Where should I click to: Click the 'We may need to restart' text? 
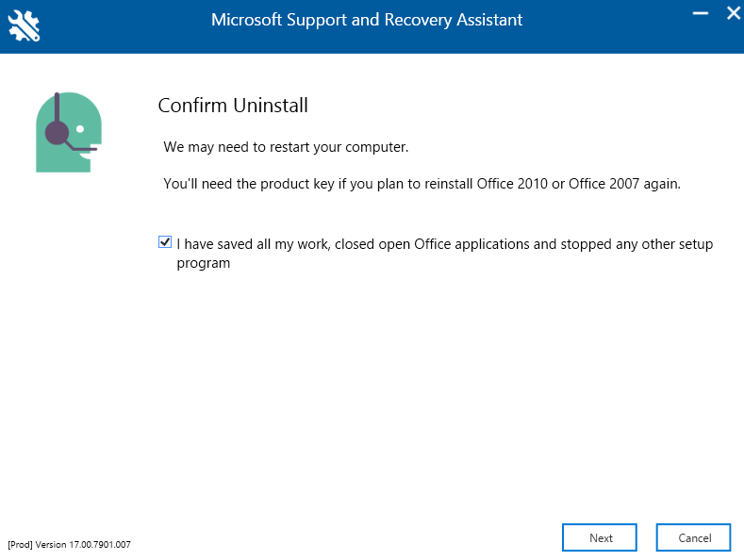pyautogui.click(x=286, y=147)
